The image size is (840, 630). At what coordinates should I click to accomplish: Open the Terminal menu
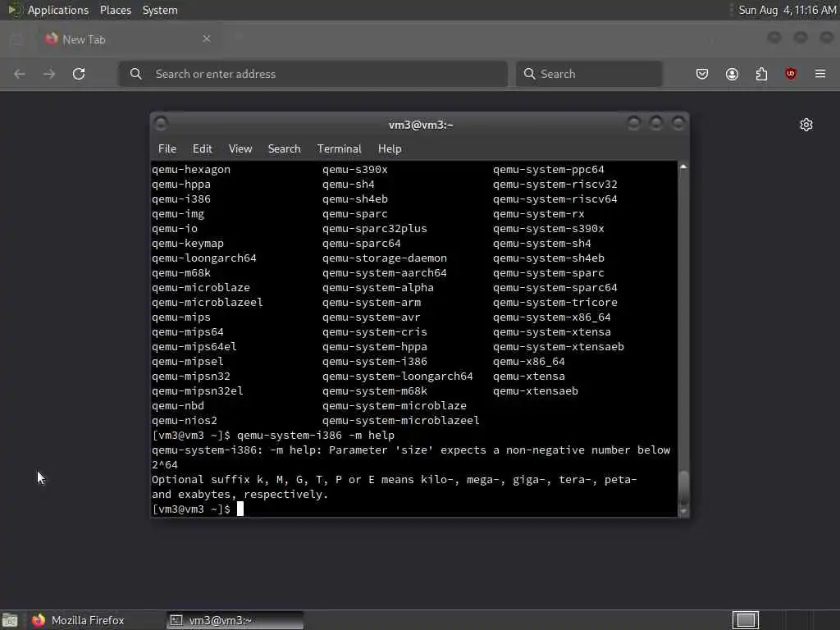(339, 149)
